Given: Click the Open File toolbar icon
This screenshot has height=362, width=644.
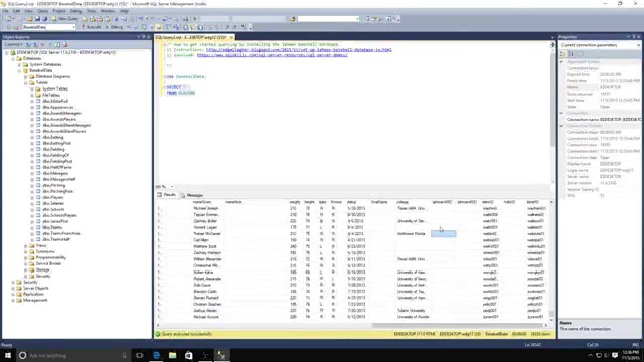Looking at the screenshot, I should click(x=30, y=19).
